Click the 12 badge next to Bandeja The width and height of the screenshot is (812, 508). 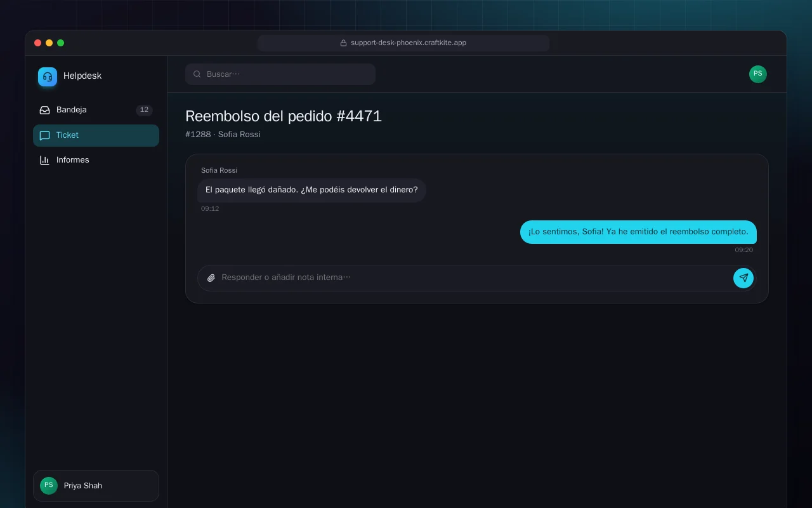click(x=144, y=110)
